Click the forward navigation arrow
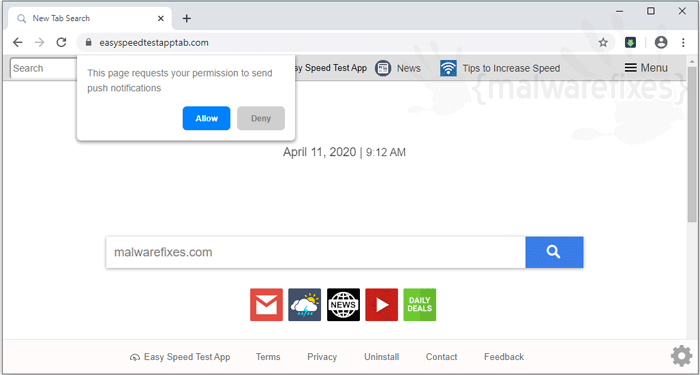The image size is (700, 375). tap(40, 42)
